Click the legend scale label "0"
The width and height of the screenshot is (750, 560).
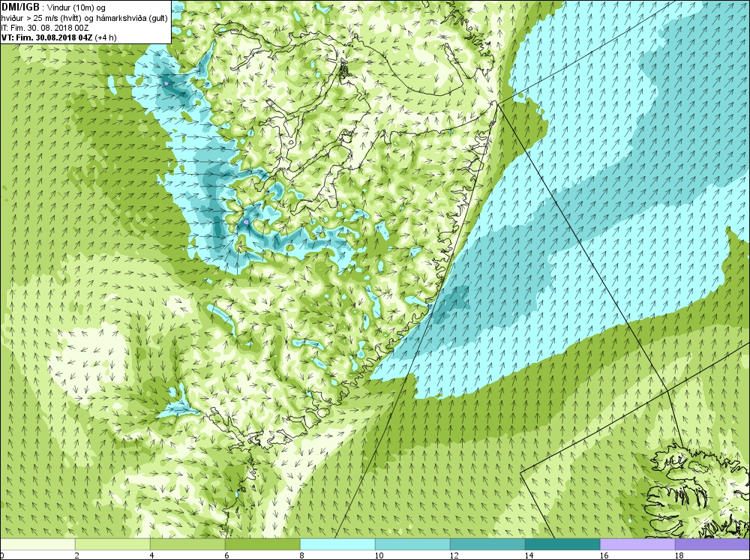pyautogui.click(x=2, y=556)
